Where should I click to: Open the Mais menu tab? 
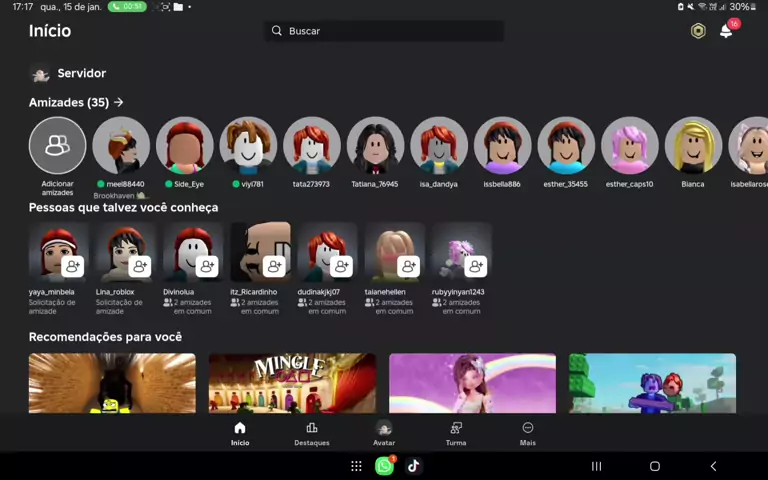click(x=528, y=433)
